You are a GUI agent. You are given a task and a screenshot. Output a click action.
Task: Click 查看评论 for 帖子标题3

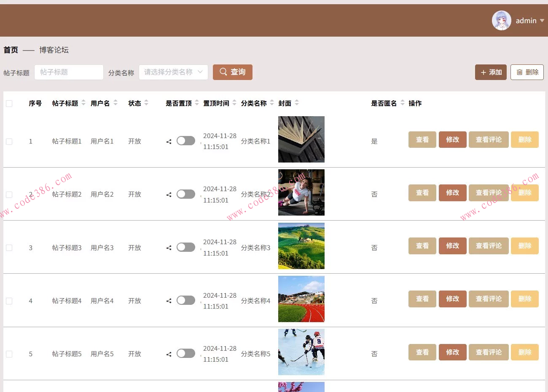click(489, 245)
